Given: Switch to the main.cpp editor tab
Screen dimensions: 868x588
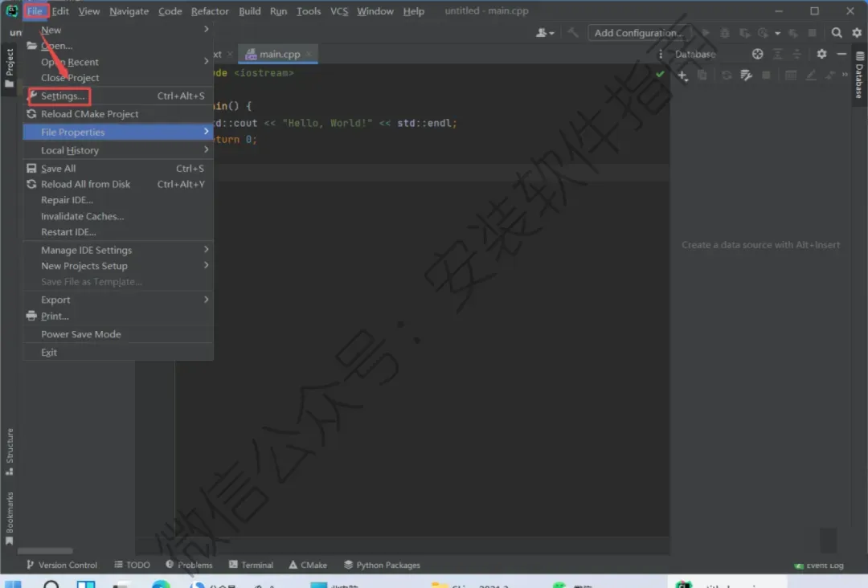Looking at the screenshot, I should pyautogui.click(x=278, y=54).
